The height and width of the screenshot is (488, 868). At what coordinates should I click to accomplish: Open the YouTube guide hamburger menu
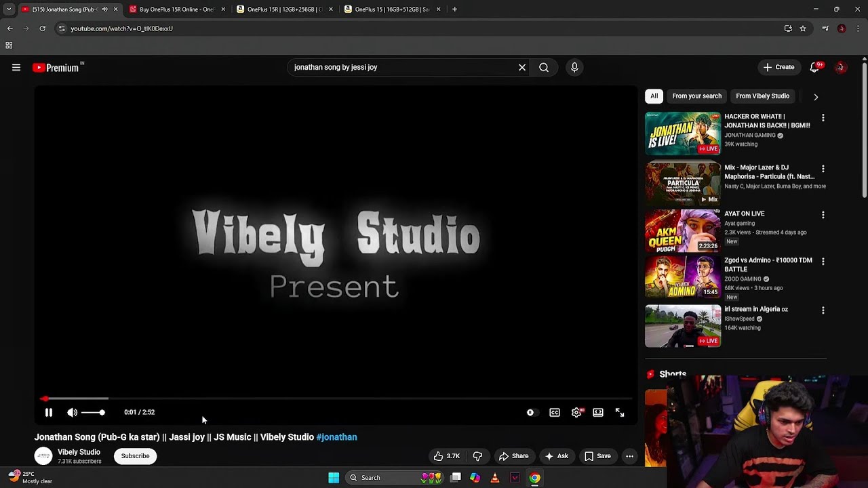tap(16, 67)
